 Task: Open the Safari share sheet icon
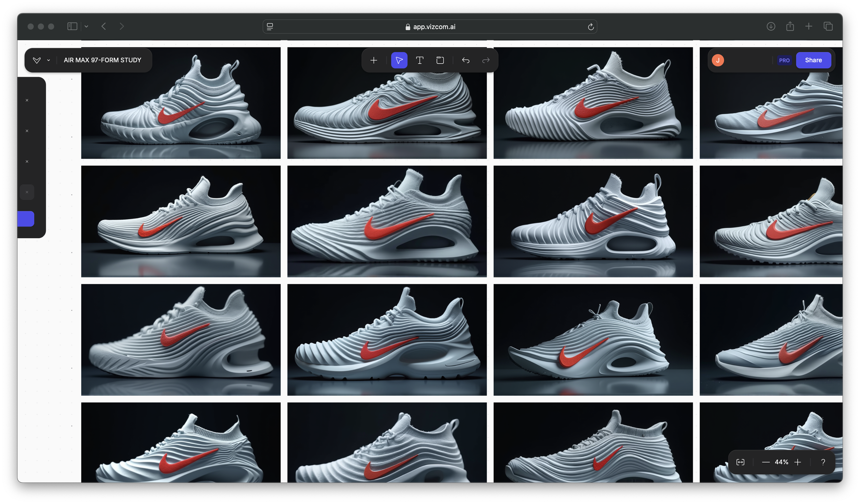point(790,26)
